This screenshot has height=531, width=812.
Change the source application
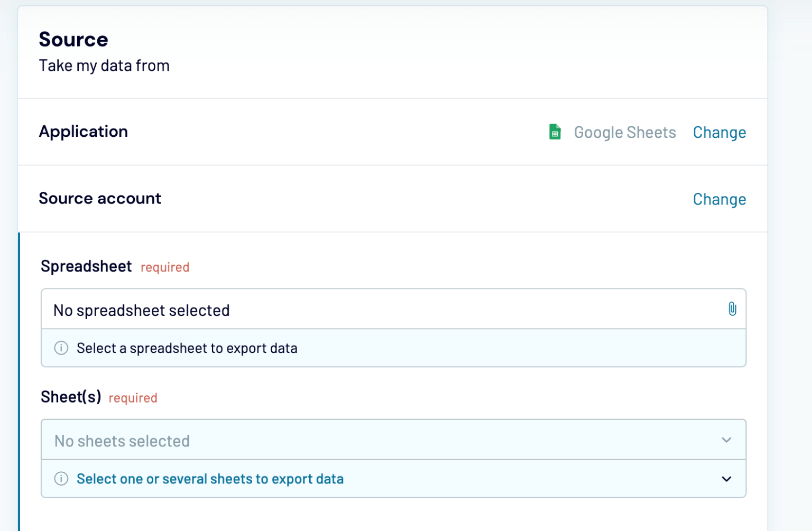pyautogui.click(x=719, y=132)
